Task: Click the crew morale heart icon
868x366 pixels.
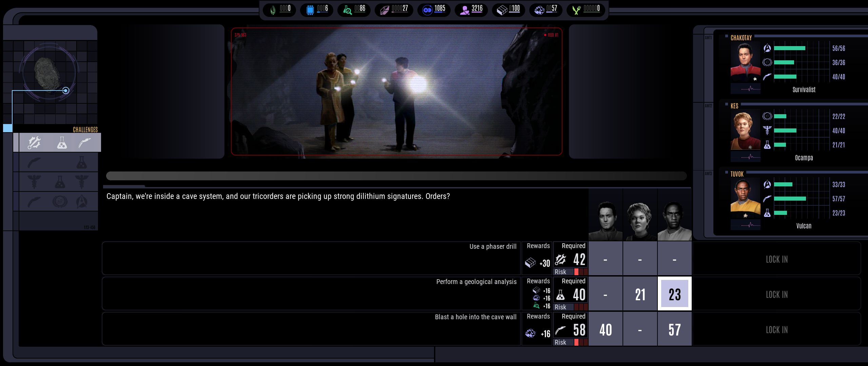Action: coord(465,10)
